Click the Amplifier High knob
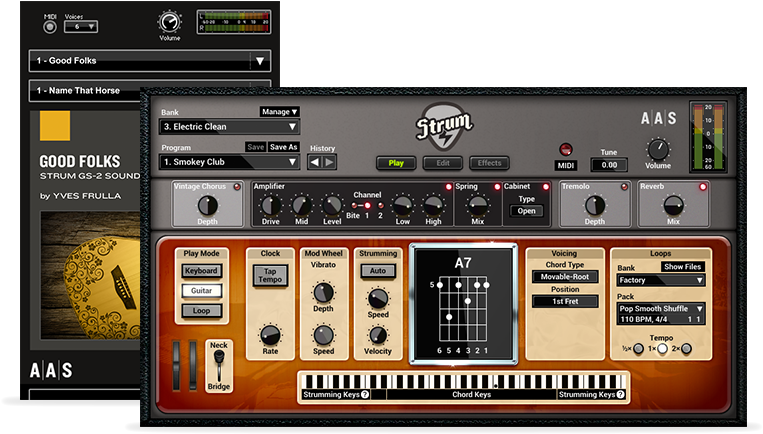This screenshot has width=763, height=434. 433,205
